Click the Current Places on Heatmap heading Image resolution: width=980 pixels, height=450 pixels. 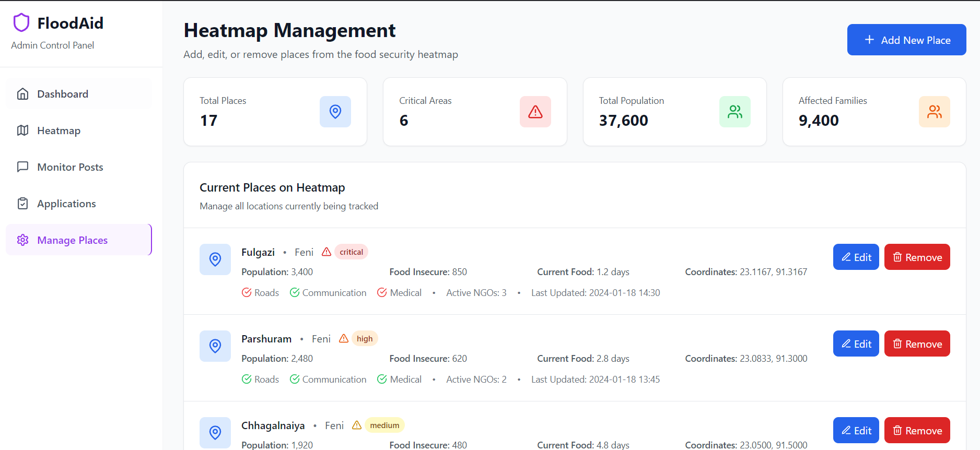272,187
